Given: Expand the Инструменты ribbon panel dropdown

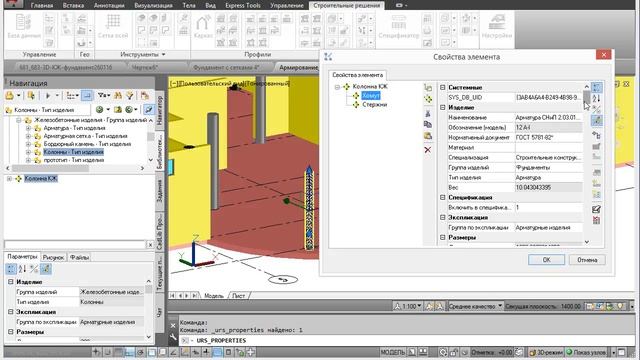Looking at the screenshot, I should (143, 54).
